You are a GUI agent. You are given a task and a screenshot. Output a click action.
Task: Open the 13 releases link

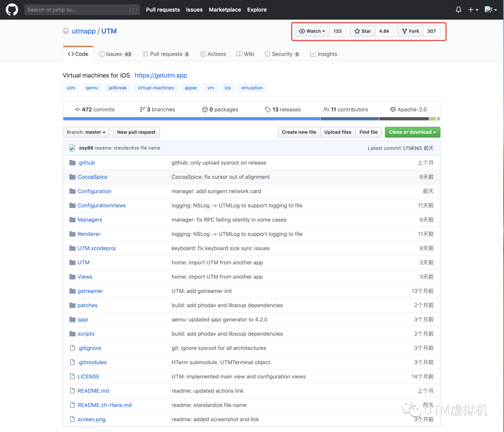(283, 110)
